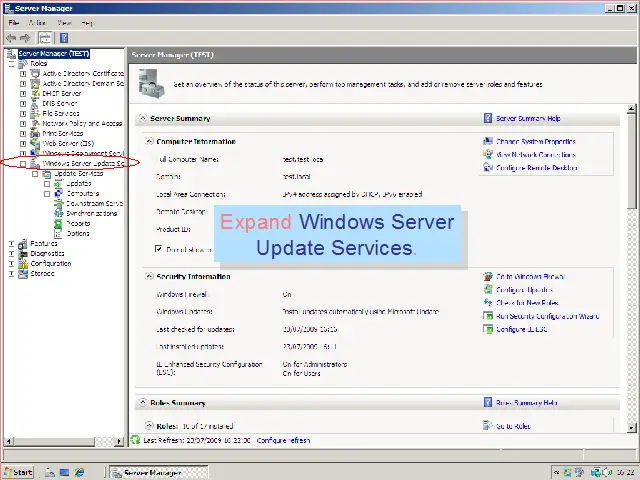Open Roles Summary Help link
The height and width of the screenshot is (480, 640).
pos(527,403)
